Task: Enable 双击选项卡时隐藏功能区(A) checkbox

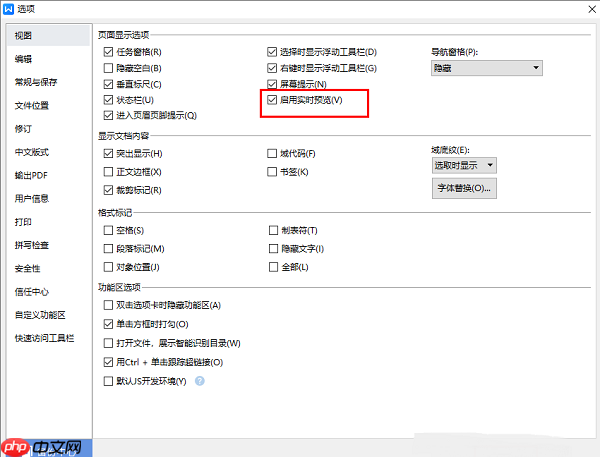Action: click(108, 305)
